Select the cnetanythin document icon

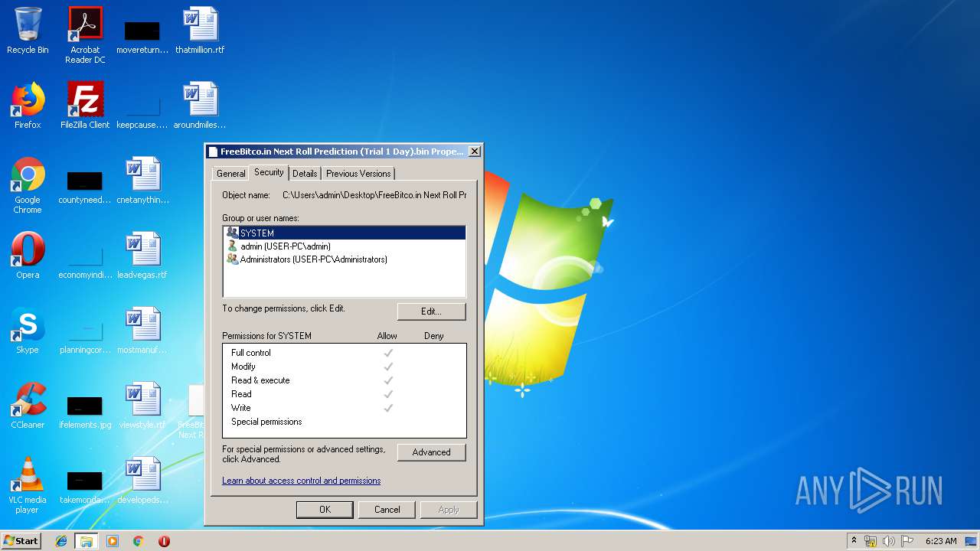pos(142,181)
